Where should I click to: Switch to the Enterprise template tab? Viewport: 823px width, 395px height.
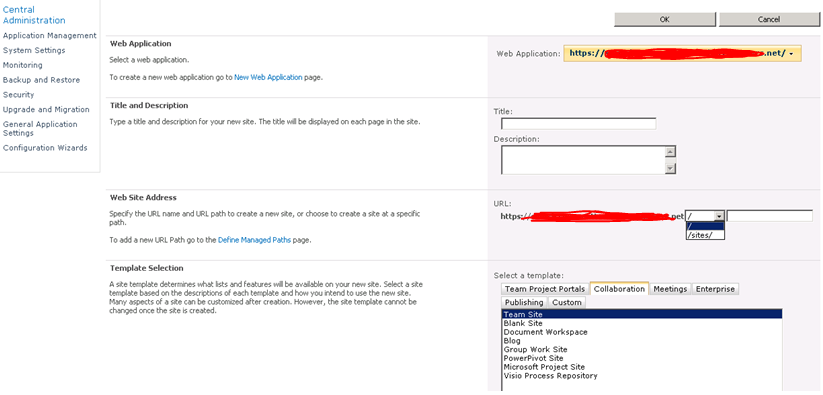coord(716,289)
